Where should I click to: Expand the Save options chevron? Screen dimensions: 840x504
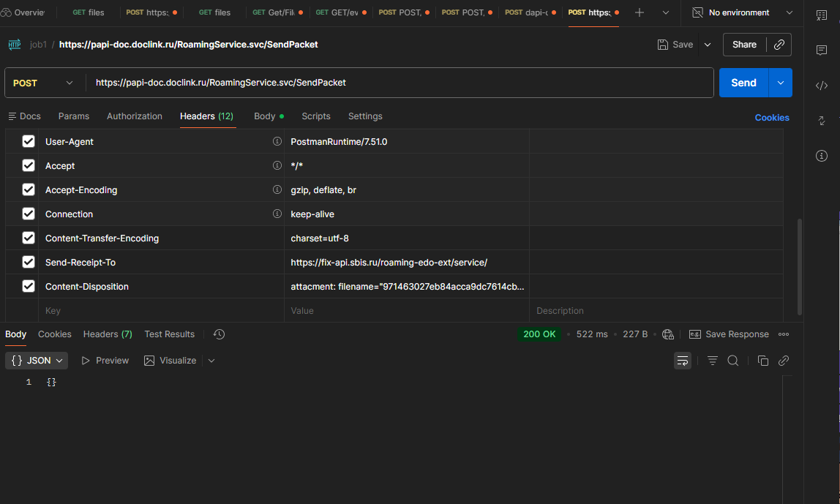pos(707,45)
